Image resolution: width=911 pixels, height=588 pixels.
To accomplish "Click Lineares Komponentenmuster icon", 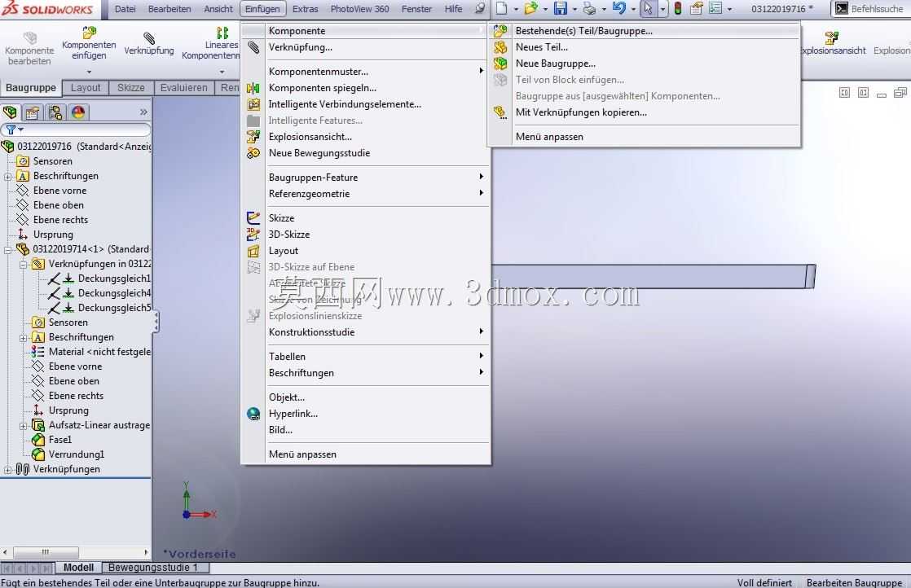I will [222, 33].
